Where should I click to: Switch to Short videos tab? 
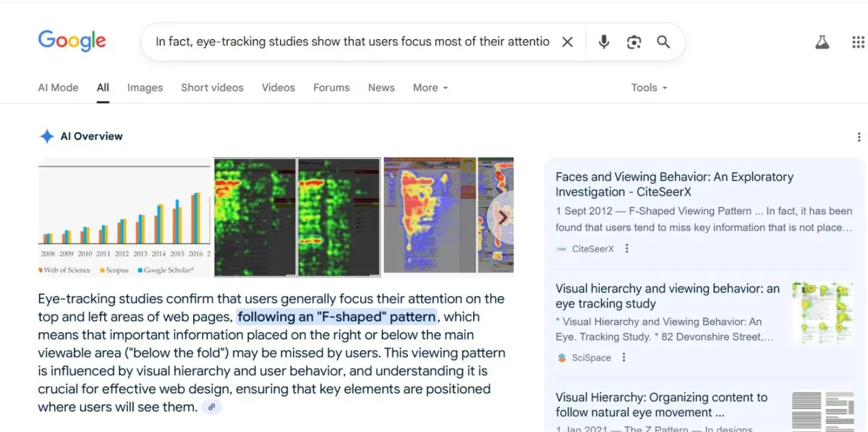212,88
